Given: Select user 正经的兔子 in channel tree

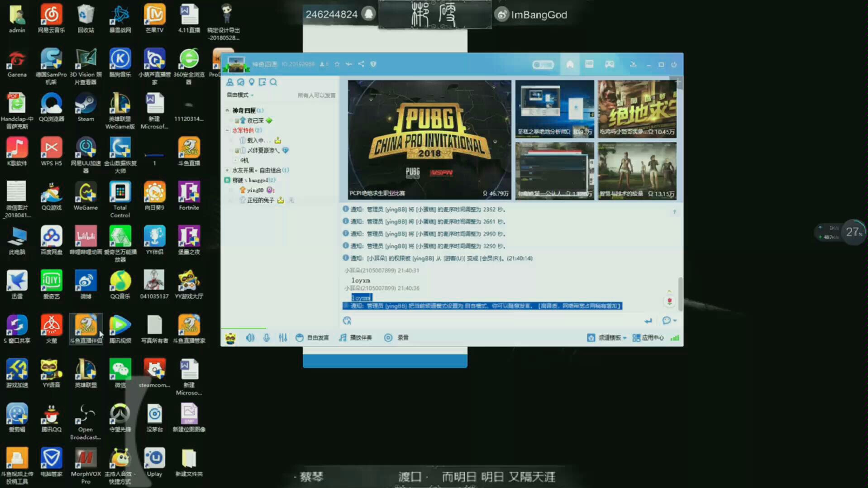Looking at the screenshot, I should (x=261, y=200).
